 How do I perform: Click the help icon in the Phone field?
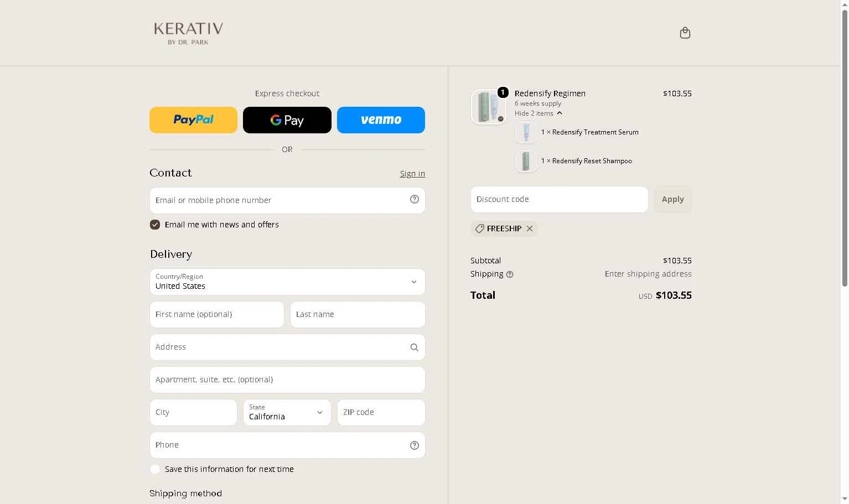414,445
